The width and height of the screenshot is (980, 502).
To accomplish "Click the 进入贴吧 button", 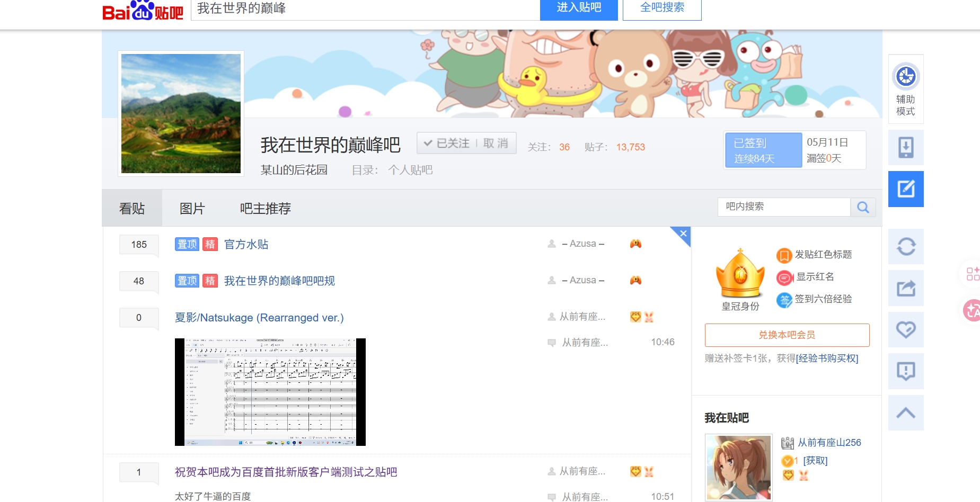I will (x=579, y=9).
